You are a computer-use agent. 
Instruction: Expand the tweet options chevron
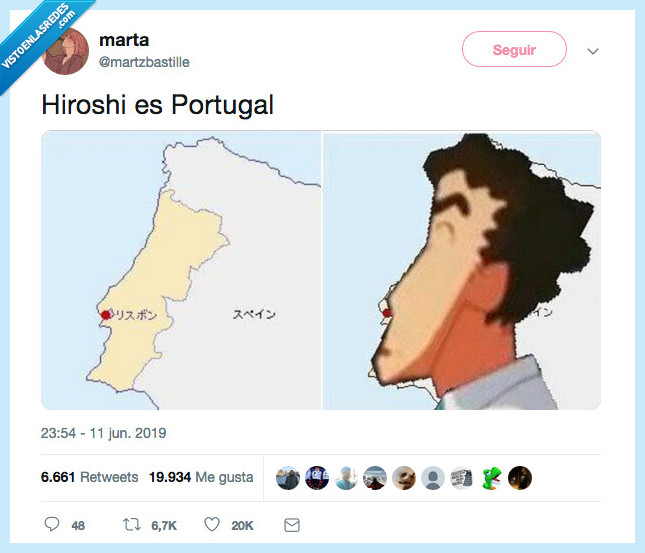click(x=593, y=51)
